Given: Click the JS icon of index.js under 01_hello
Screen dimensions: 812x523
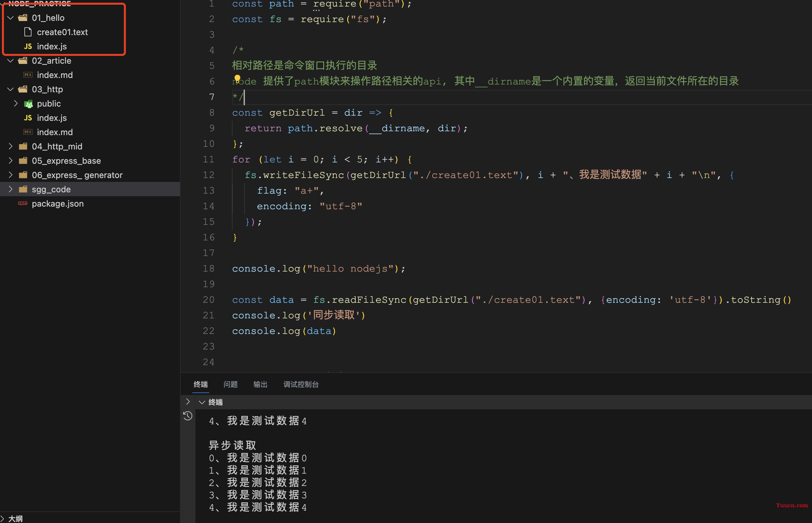Looking at the screenshot, I should pyautogui.click(x=28, y=46).
